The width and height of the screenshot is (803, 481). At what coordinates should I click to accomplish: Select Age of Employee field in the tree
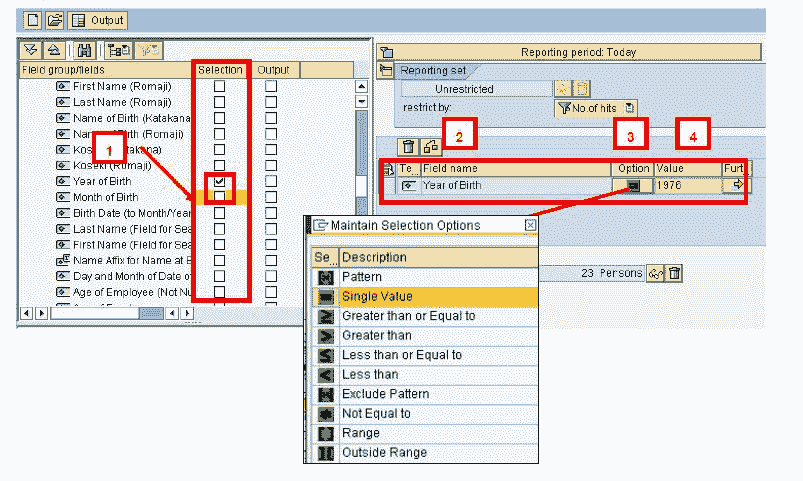tap(132, 292)
